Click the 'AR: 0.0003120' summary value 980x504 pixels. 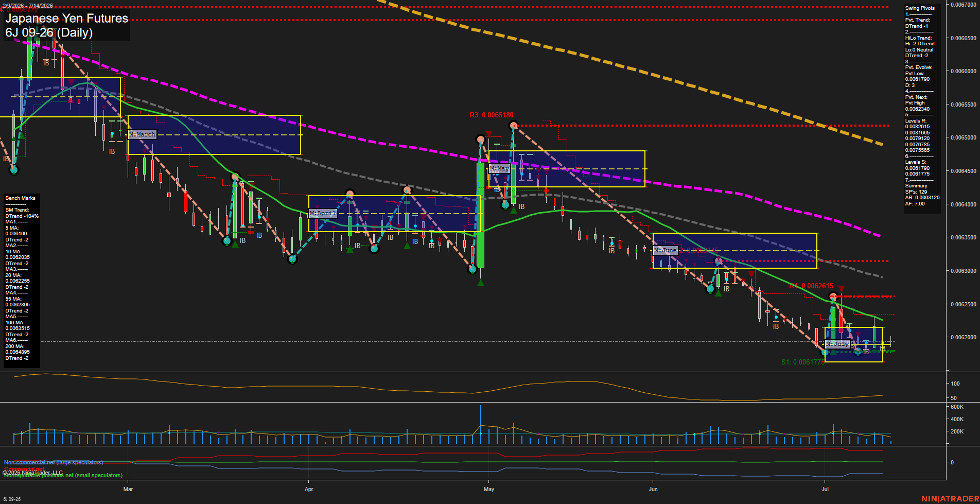pos(922,198)
